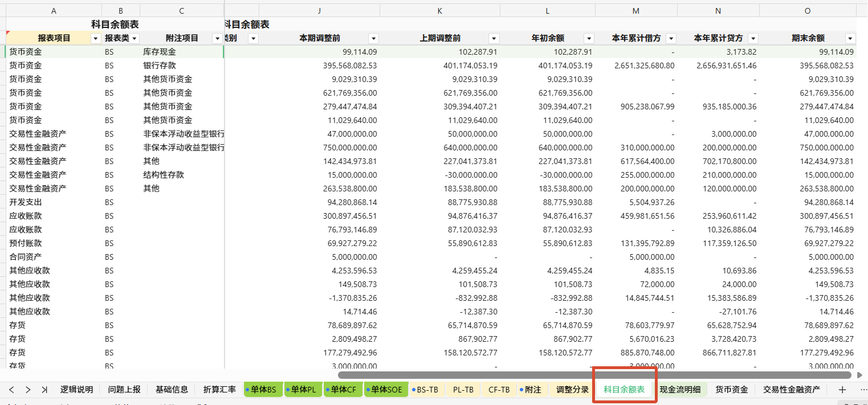Screen dimensions: 868x405
Task: Go to previous sheet with left arrow
Action: pos(11,390)
